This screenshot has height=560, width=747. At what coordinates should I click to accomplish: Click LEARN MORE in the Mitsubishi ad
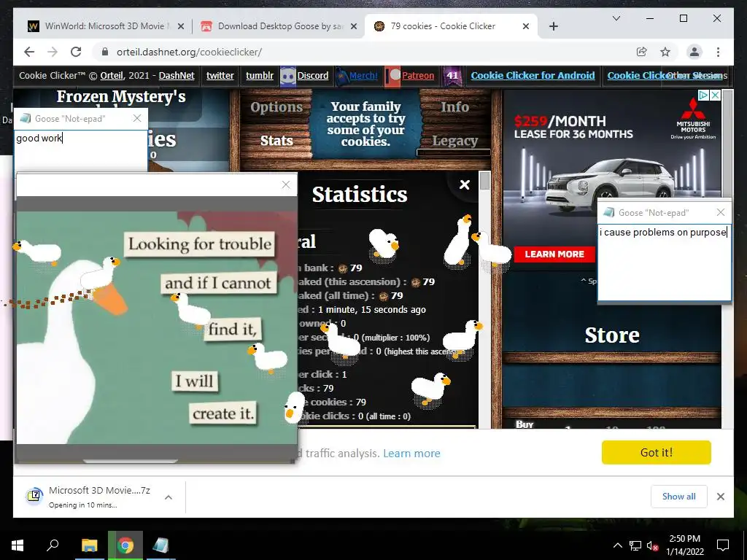coord(554,254)
